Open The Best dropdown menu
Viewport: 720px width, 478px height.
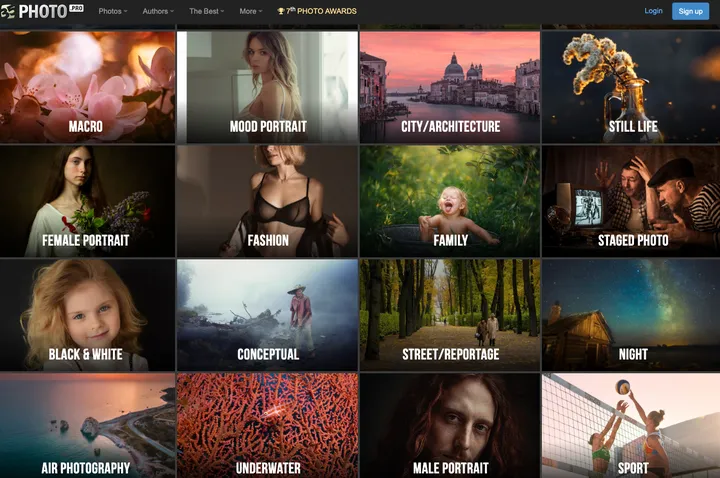point(207,11)
